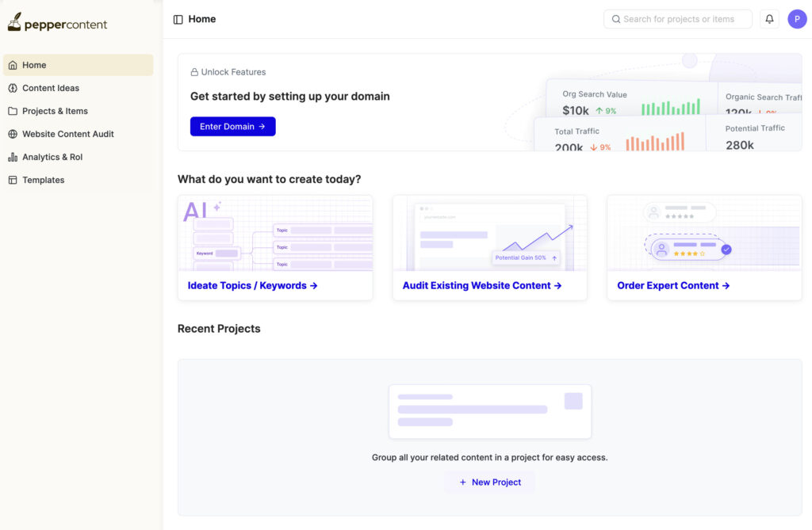Click the search bar for projects or items

(677, 18)
